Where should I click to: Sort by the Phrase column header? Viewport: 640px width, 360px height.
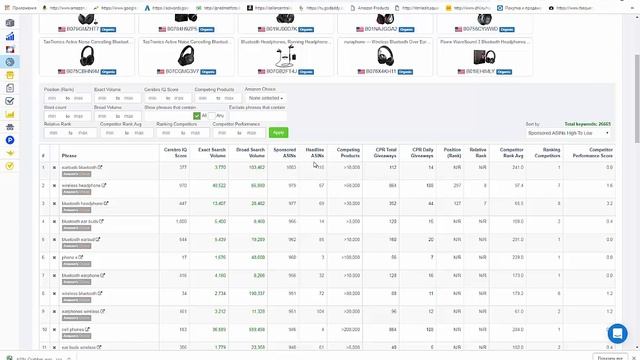[69, 156]
